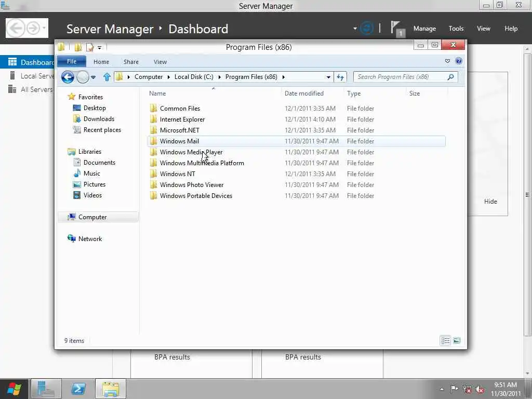Click New folder icon in quick access toolbar
This screenshot has width=532, height=399.
(x=78, y=47)
